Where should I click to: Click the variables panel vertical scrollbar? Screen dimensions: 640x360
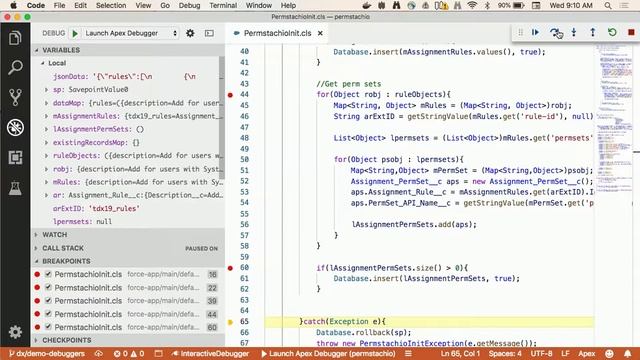[222, 117]
